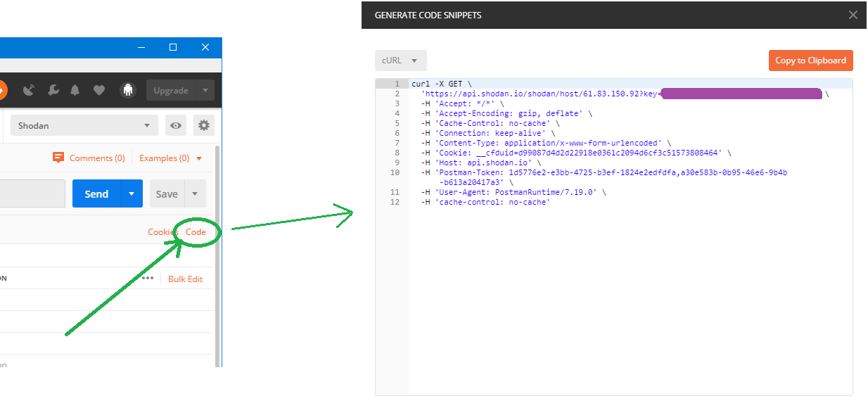This screenshot has width=868, height=401.
Task: Open notifications bell in Postman header
Action: click(x=75, y=90)
